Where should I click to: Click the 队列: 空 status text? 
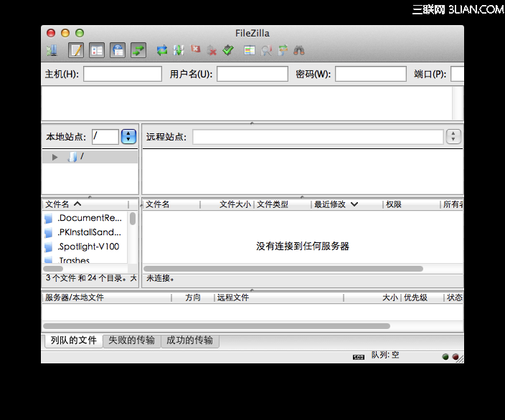click(385, 355)
